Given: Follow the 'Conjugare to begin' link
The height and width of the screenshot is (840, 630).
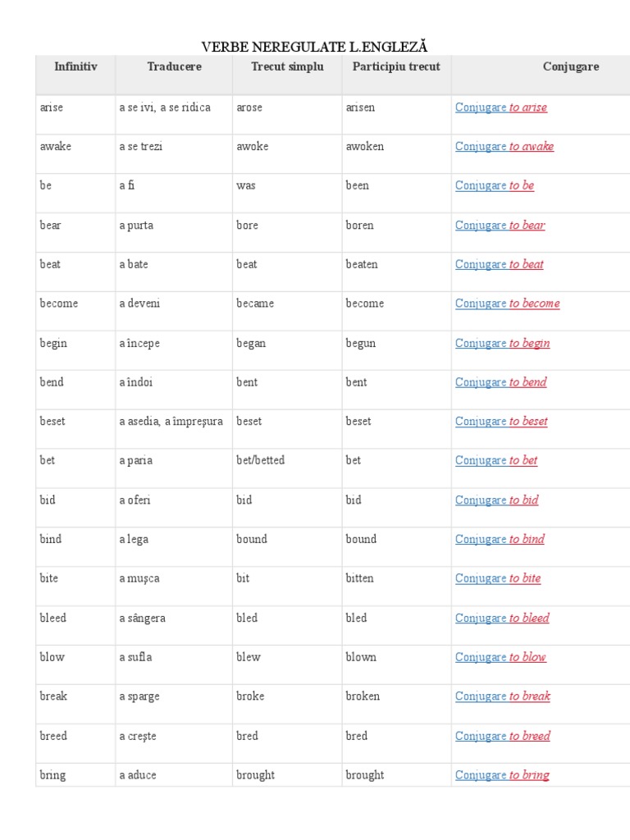Looking at the screenshot, I should pyautogui.click(x=502, y=344).
